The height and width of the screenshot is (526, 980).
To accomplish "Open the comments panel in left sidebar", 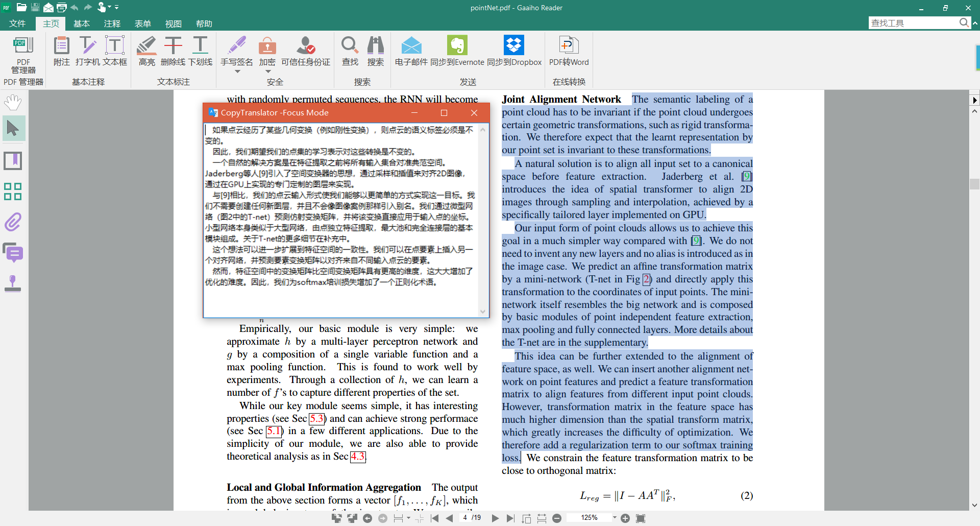I will tap(13, 253).
